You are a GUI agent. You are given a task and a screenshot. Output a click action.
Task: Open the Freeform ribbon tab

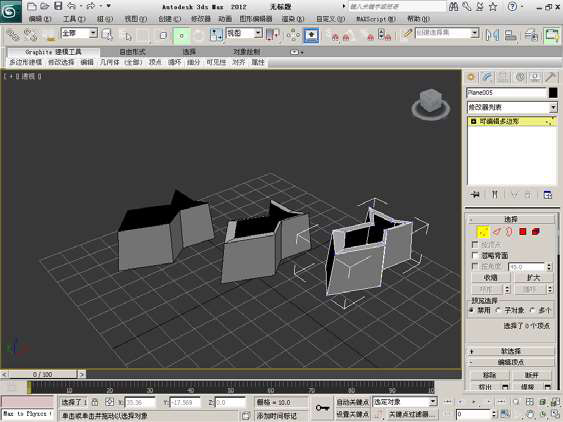(x=132, y=52)
